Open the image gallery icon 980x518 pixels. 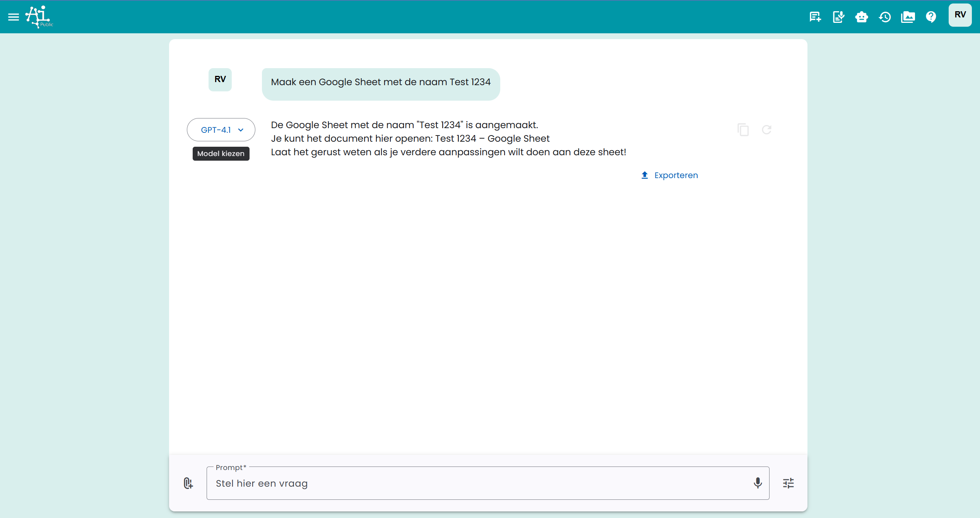[908, 17]
